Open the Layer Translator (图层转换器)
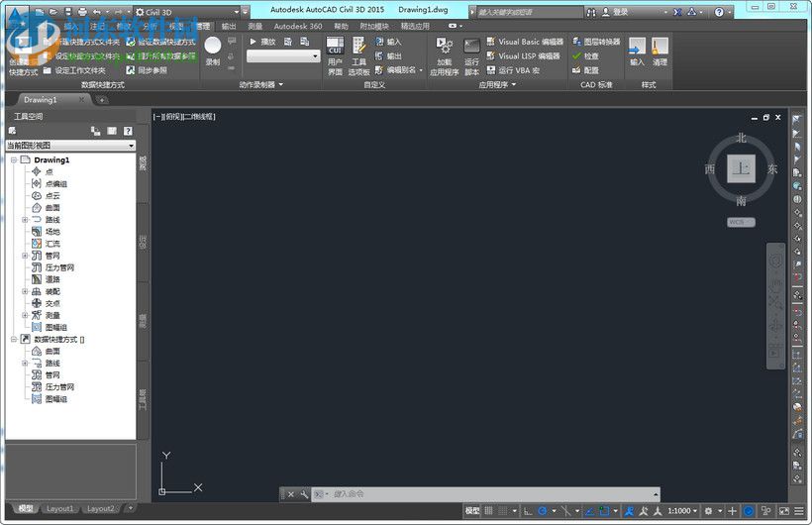 [x=596, y=42]
